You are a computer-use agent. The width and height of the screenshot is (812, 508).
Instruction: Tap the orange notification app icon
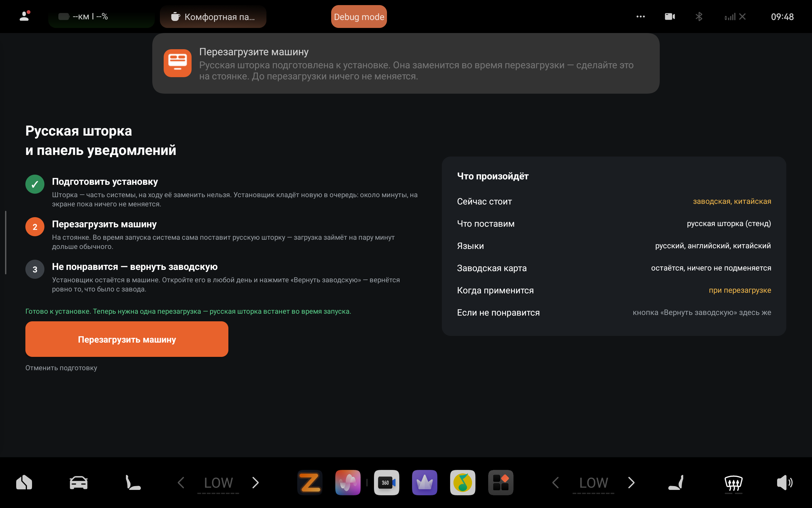tap(178, 63)
